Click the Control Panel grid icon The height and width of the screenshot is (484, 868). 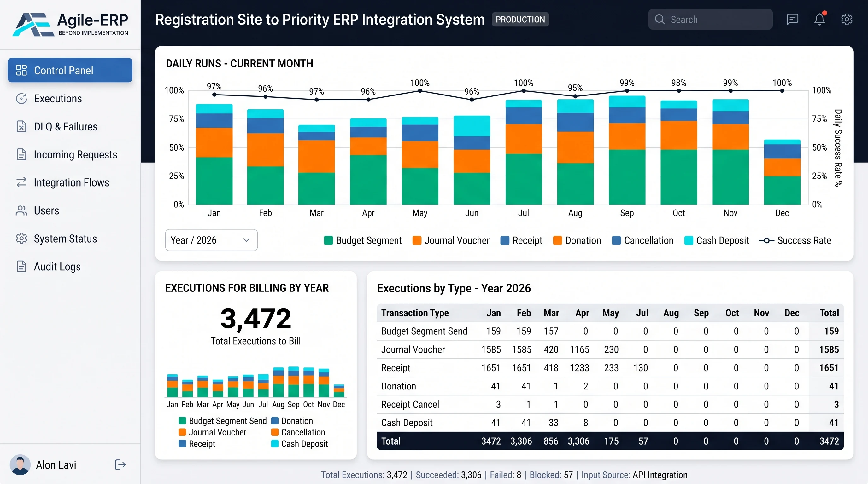21,70
